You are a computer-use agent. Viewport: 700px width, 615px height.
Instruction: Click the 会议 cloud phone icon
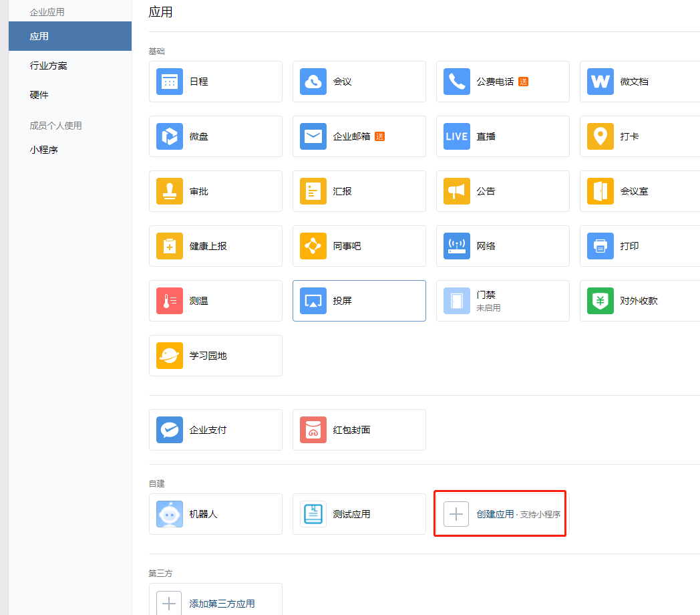point(313,82)
